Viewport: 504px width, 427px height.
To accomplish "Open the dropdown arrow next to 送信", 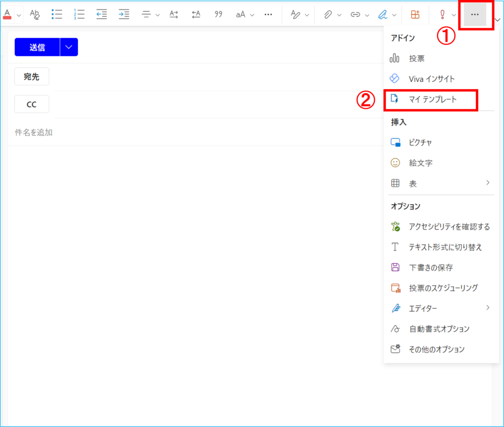I will [x=68, y=47].
